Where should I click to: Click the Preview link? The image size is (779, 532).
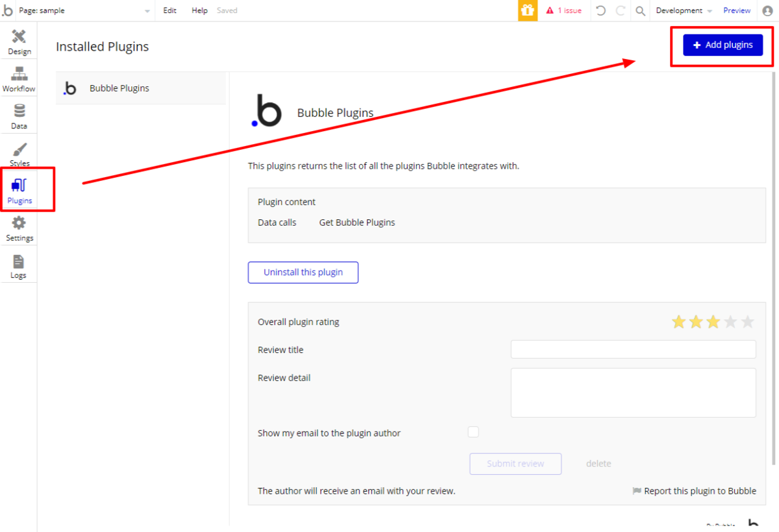[x=737, y=10]
